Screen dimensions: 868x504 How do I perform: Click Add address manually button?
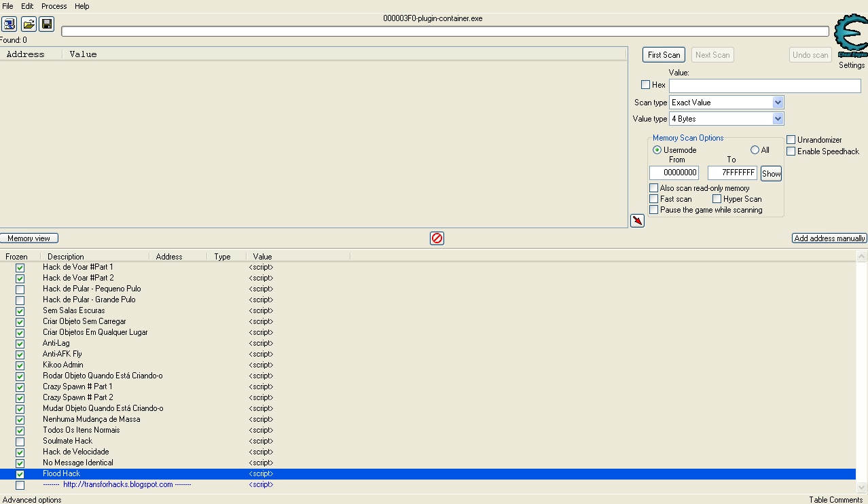(x=829, y=238)
